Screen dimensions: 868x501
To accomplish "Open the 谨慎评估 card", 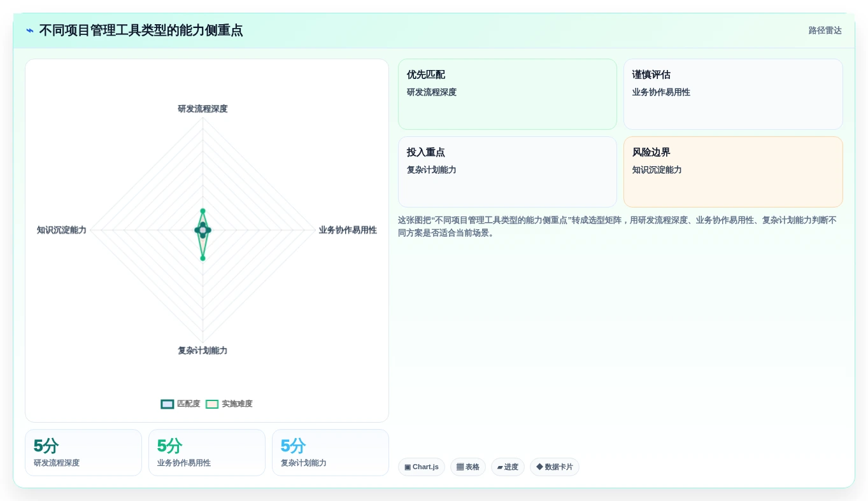I will tap(733, 94).
